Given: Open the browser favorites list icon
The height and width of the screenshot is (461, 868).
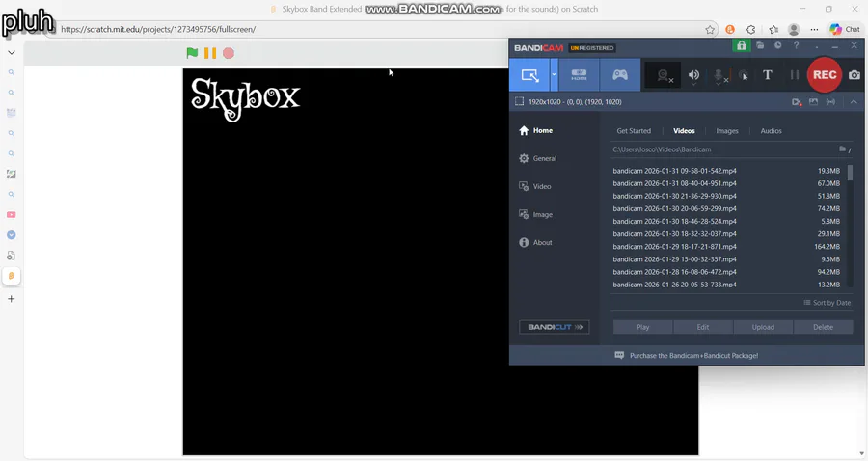Looking at the screenshot, I should [773, 29].
